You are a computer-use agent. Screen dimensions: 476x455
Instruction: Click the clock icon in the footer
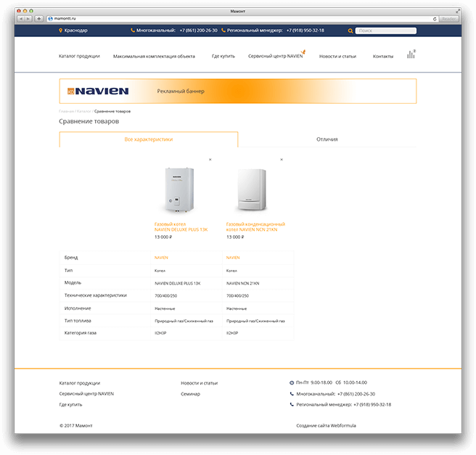pyautogui.click(x=292, y=382)
